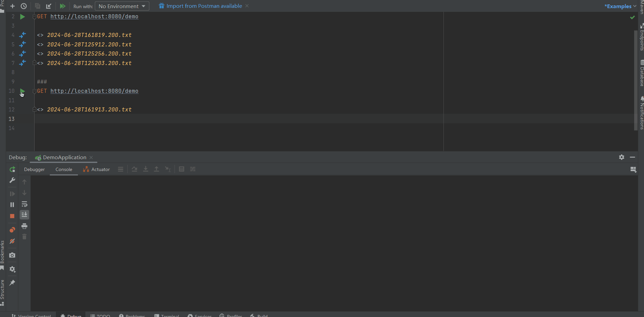Compare response on line 6 gutter icon

pos(22,54)
